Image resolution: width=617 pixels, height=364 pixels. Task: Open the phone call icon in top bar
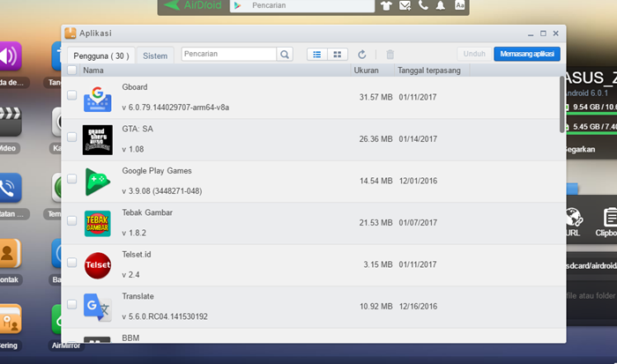[x=423, y=5]
